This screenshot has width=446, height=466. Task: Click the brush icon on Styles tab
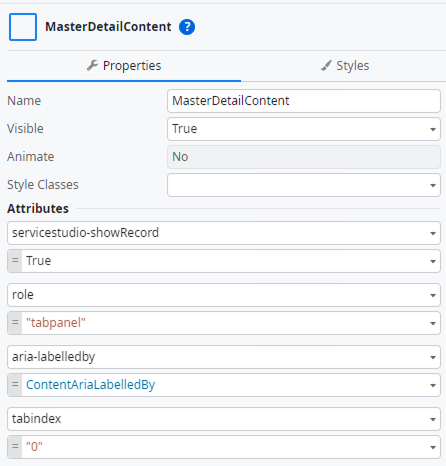(x=326, y=65)
